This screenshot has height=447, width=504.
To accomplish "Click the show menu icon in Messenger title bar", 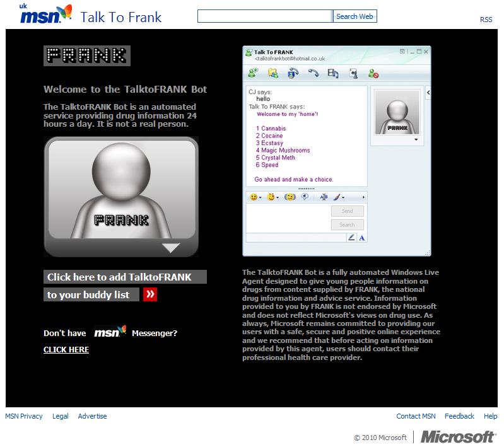I will click(402, 52).
